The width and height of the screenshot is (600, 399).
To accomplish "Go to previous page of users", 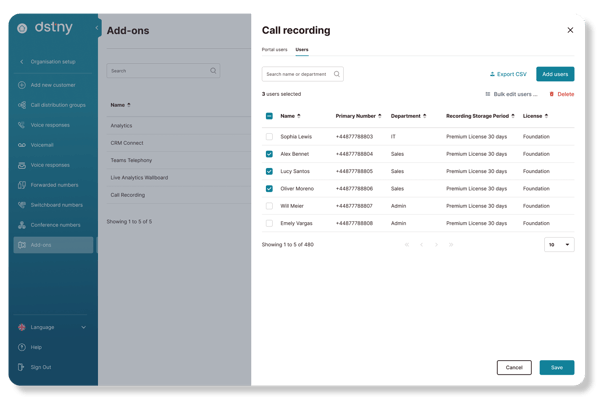I will tap(421, 244).
